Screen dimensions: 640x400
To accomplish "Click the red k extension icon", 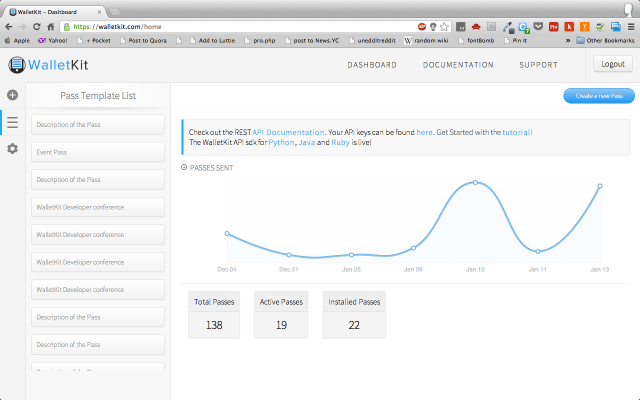I will click(x=569, y=27).
